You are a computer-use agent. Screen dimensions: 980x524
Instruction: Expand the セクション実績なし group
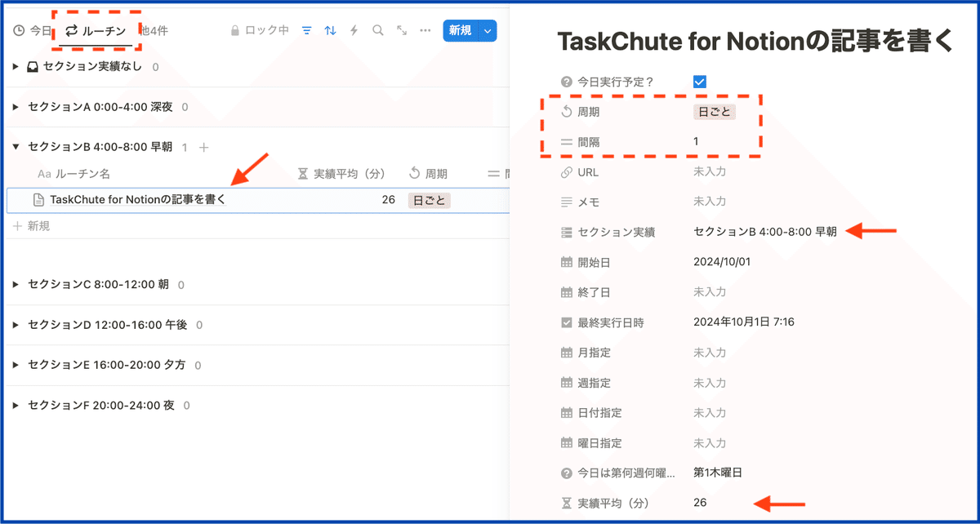point(16,67)
